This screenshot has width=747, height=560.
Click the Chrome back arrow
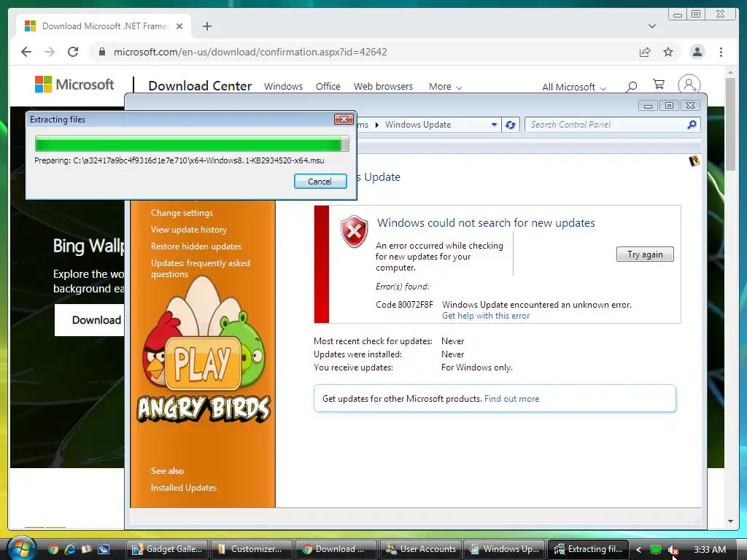click(x=26, y=52)
